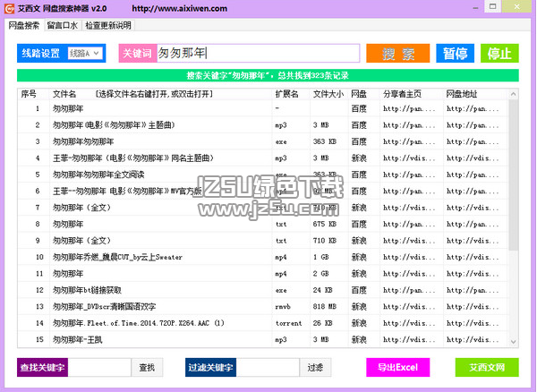Open the 检查更新说明 tab

pos(108,25)
